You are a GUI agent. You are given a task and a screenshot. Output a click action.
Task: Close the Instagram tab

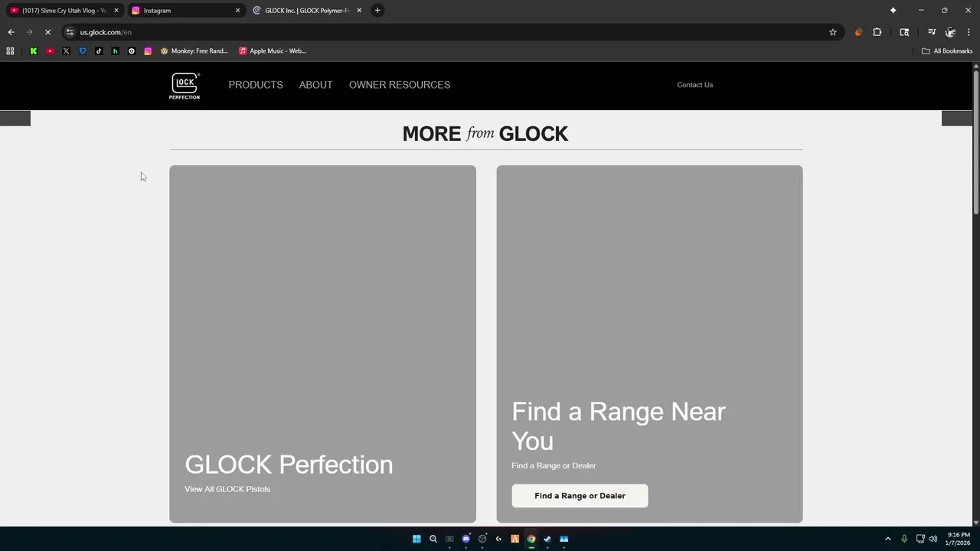[x=237, y=11]
